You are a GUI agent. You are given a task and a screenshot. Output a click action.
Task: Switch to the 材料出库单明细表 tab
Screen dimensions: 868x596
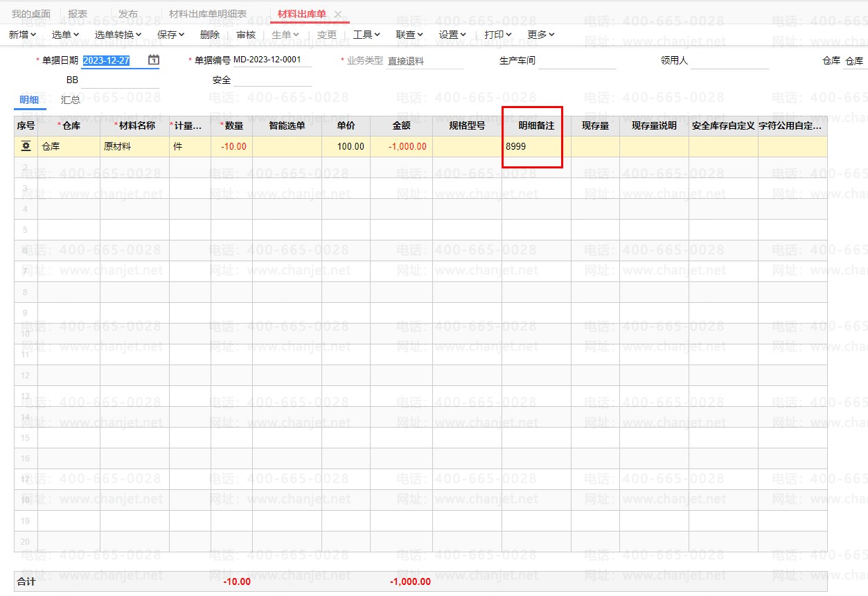point(208,14)
